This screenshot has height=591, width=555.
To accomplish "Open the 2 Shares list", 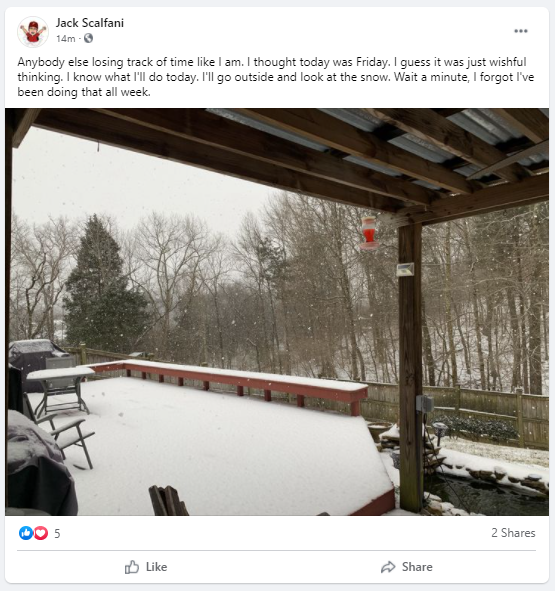I will pos(513,533).
